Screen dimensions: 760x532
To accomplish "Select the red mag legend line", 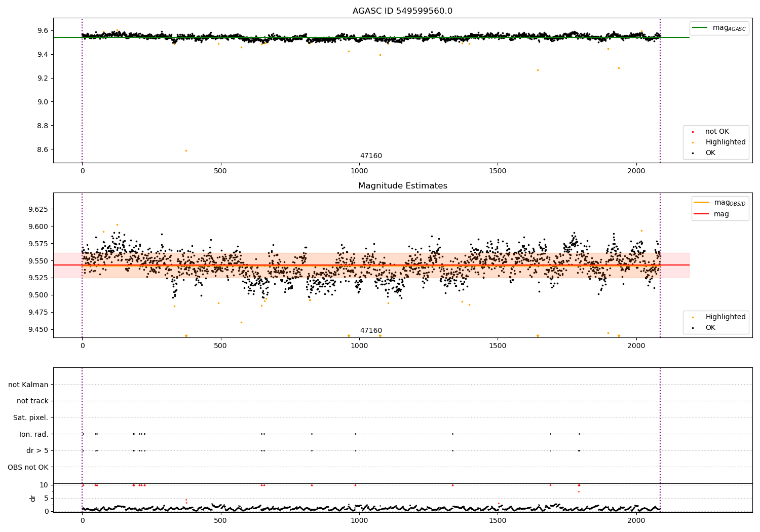I will (x=702, y=214).
